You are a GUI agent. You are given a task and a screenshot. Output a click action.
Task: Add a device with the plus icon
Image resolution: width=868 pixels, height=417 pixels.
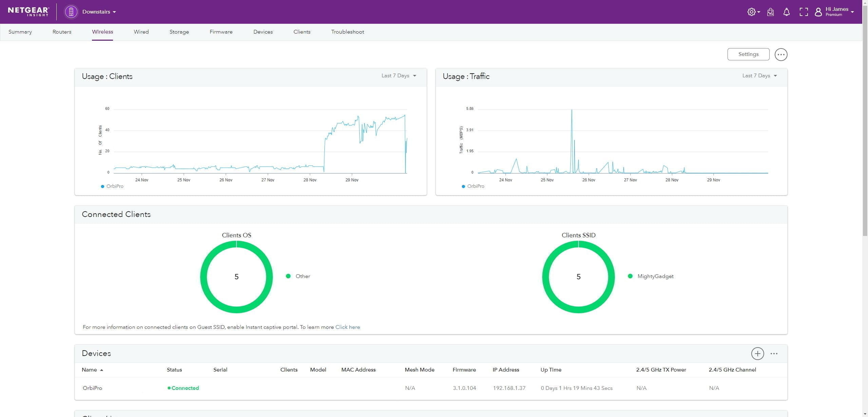(x=757, y=354)
